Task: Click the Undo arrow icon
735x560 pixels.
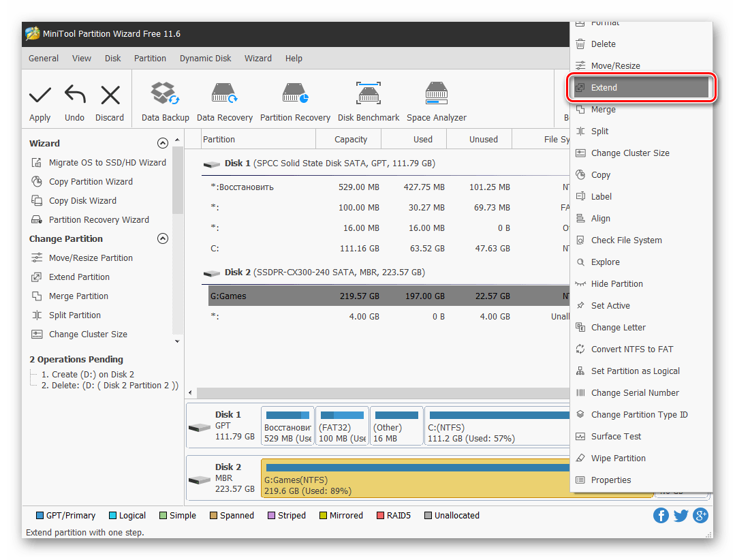Action: [75, 95]
